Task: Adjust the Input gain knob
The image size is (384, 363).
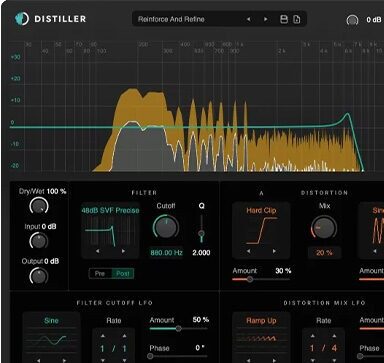Action: point(39,241)
